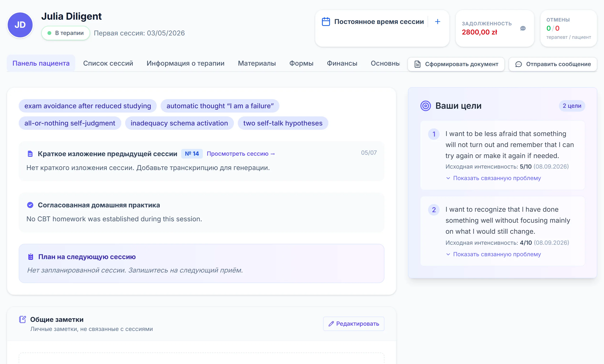Click the two self-talk hypotheses tag
Viewport: 604px width, 364px height.
tap(283, 123)
